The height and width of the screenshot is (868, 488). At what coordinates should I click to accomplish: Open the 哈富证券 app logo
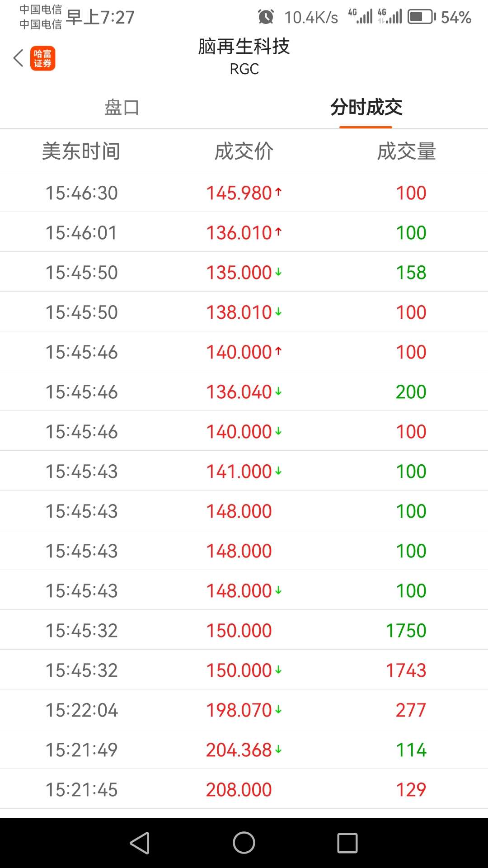[43, 58]
